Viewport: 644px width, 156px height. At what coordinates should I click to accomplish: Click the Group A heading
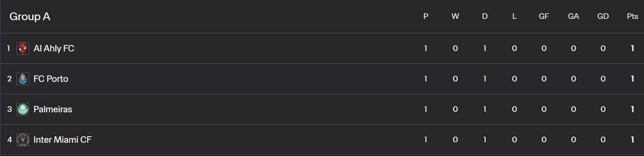point(30,17)
